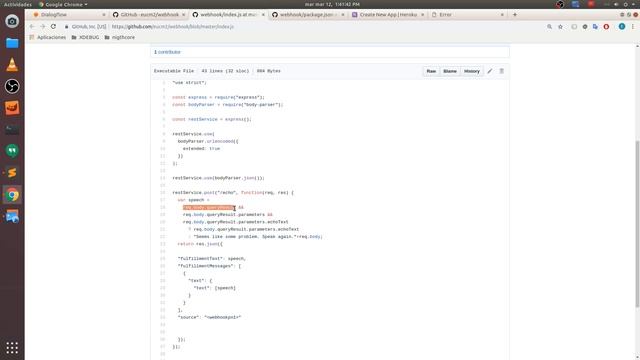Click the 'fulfillmentText: speech' code line
Screen dimensions: 640x360
click(x=211, y=258)
